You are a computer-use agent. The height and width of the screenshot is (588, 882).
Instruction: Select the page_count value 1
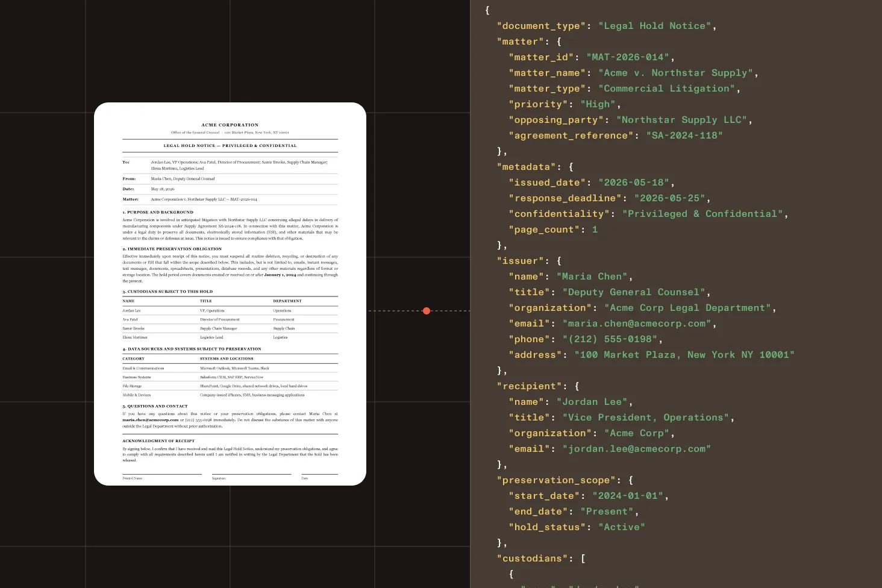(x=595, y=230)
